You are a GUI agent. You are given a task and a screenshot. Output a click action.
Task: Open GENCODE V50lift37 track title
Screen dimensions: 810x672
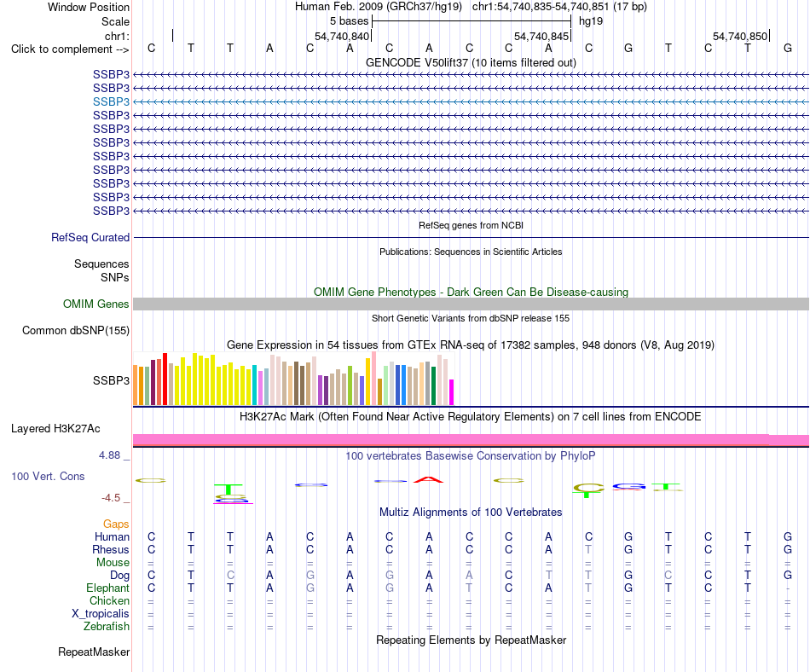pyautogui.click(x=471, y=62)
